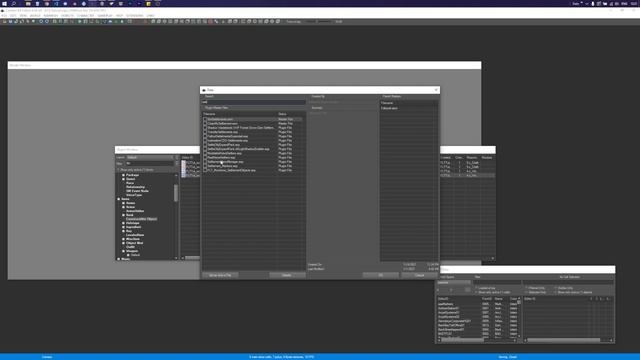Tick checkbox for the PLT SettlementObjects plugin
Image resolution: width=640 pixels, height=360 pixels.
click(205, 170)
